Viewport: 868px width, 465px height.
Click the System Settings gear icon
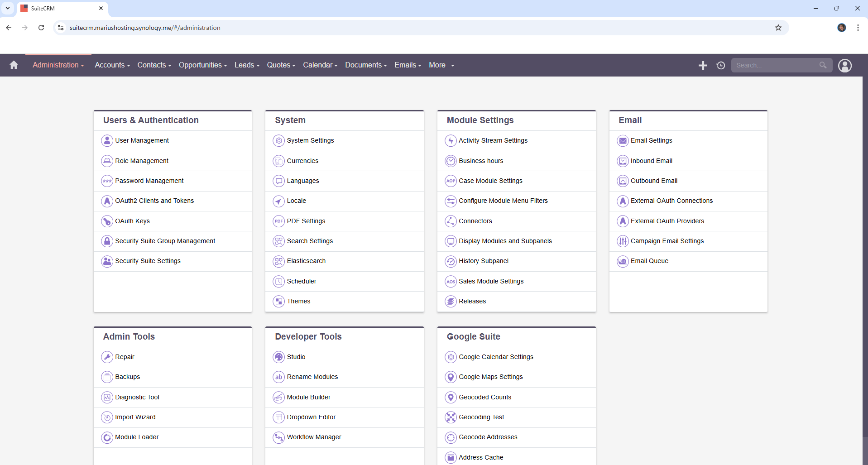[279, 141]
